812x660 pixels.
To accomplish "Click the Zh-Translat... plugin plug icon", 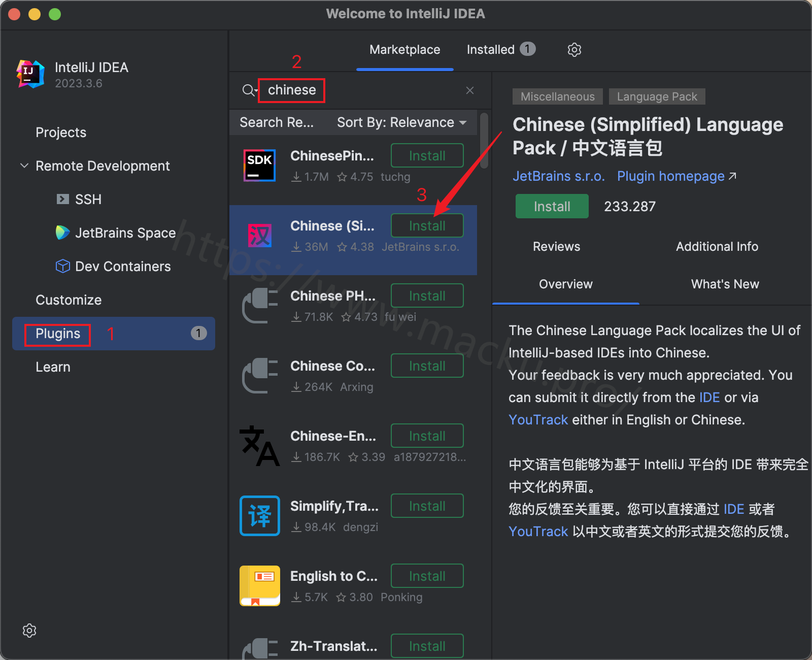I will click(260, 649).
